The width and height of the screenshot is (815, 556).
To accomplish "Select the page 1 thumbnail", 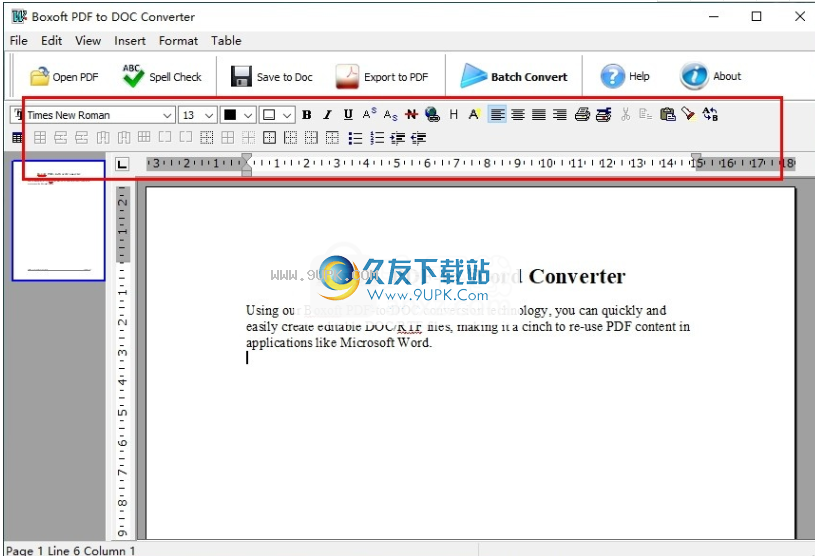I will (x=58, y=220).
